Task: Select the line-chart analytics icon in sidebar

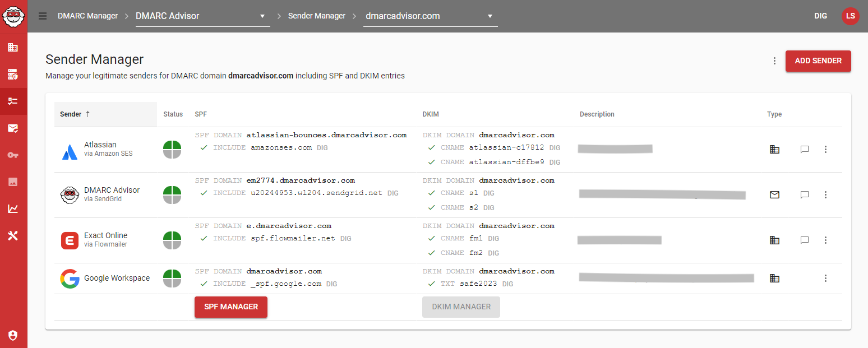Action: click(x=13, y=209)
